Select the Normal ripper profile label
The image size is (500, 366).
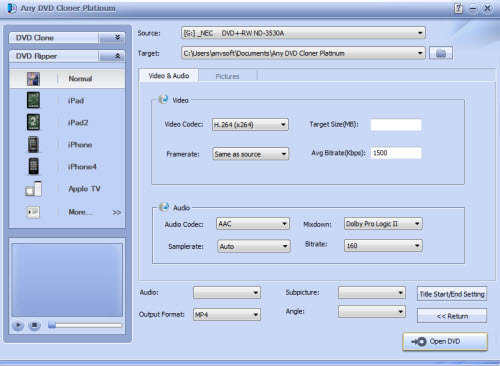[x=80, y=79]
